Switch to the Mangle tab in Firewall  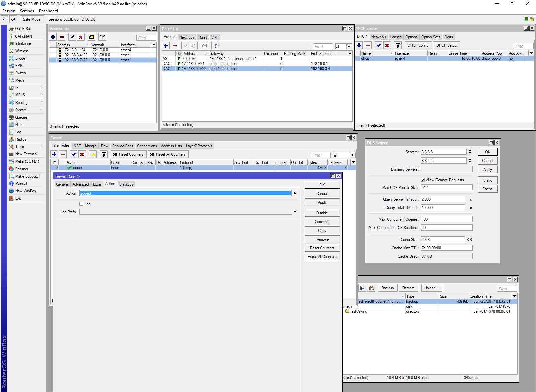(x=91, y=146)
